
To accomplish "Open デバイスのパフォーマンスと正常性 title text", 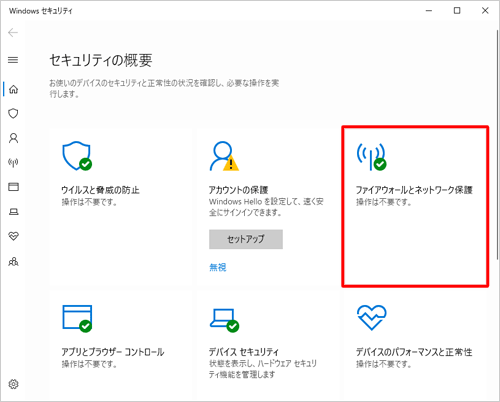I will point(414,352).
